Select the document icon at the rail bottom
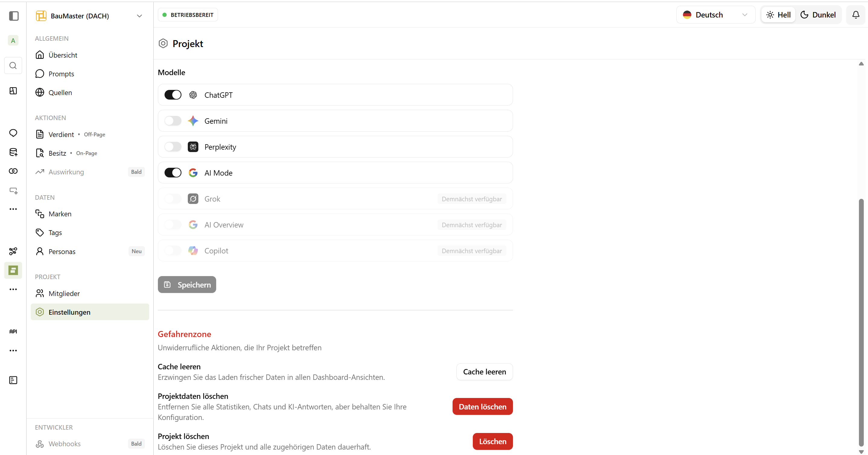868x455 pixels. pyautogui.click(x=13, y=380)
